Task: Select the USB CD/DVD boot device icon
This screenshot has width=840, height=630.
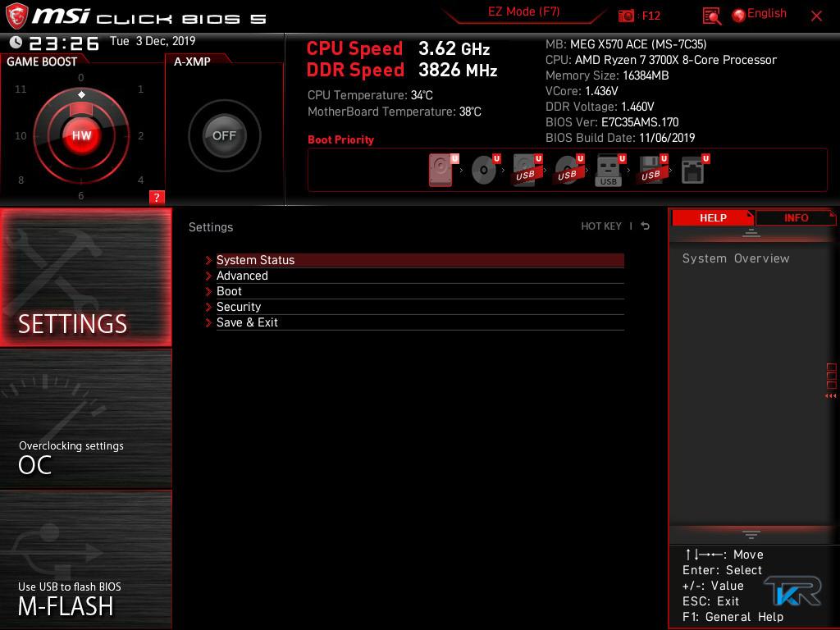Action: (x=568, y=170)
